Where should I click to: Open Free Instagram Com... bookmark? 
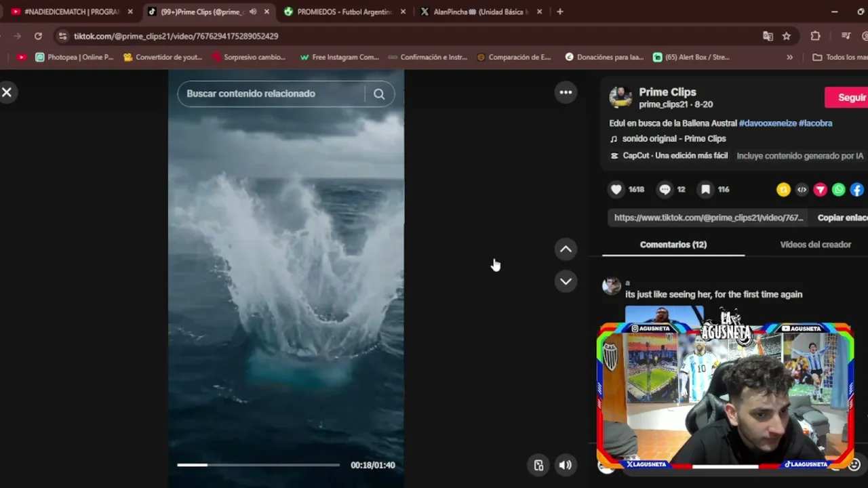(339, 58)
